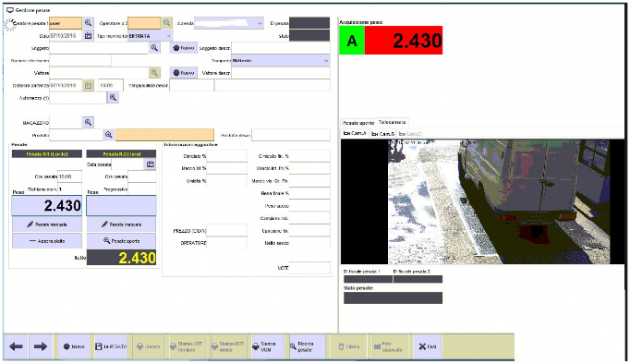This screenshot has width=630, height=364.
Task: Click Stampa DDT fornitore button
Action: 187,346
